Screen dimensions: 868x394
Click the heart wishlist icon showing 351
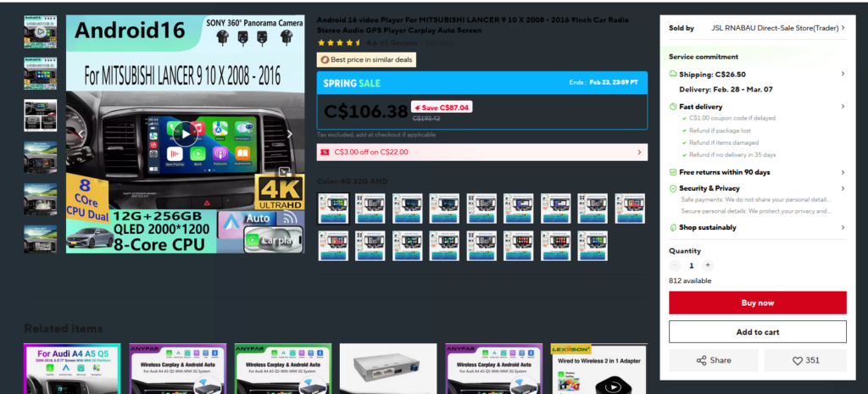805,360
